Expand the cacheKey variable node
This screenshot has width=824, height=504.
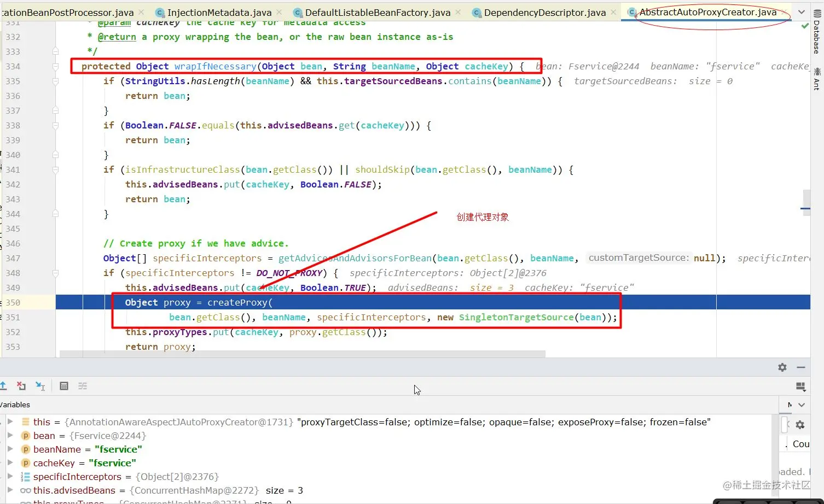tap(10, 462)
